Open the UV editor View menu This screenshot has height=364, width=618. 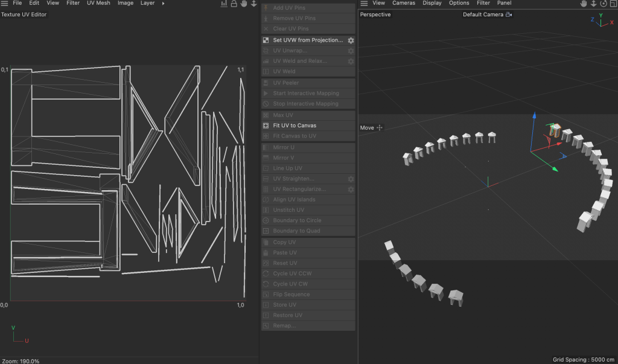[53, 3]
